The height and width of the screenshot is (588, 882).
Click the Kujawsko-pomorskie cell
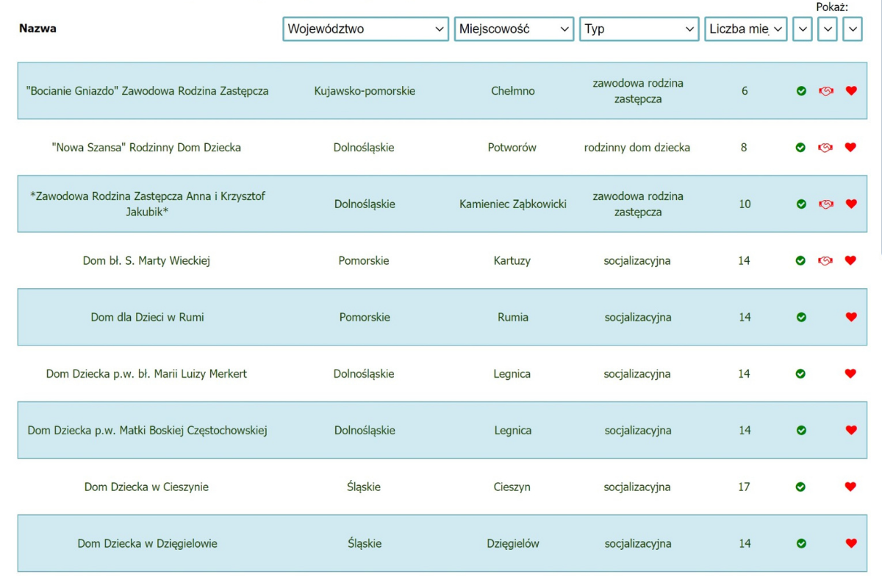[365, 91]
